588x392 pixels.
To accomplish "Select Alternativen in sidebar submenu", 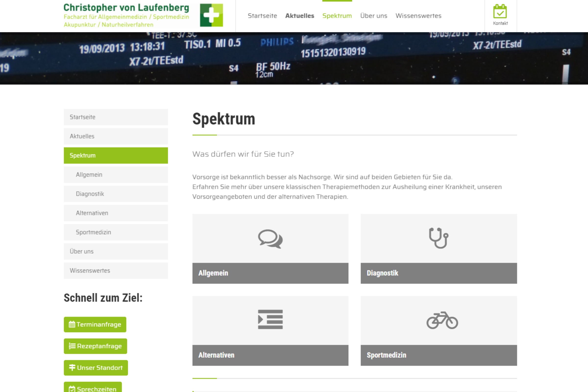I will 92,213.
